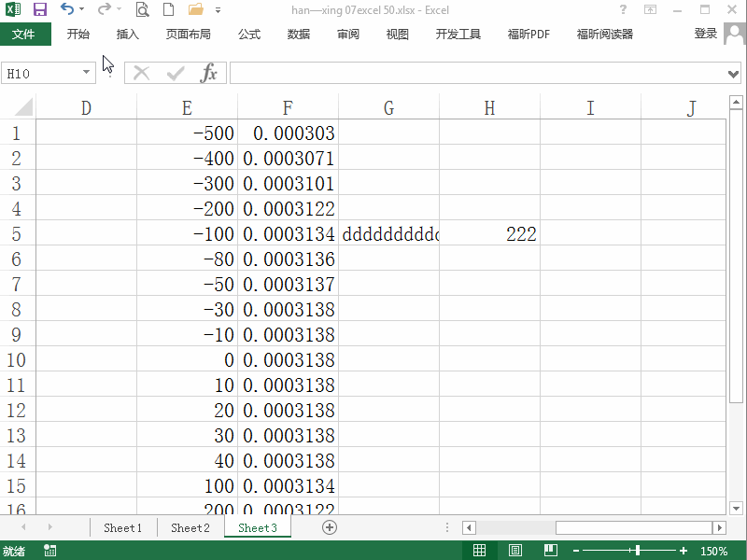
Task: Switch to the Sheet1 tab
Action: pos(122,527)
